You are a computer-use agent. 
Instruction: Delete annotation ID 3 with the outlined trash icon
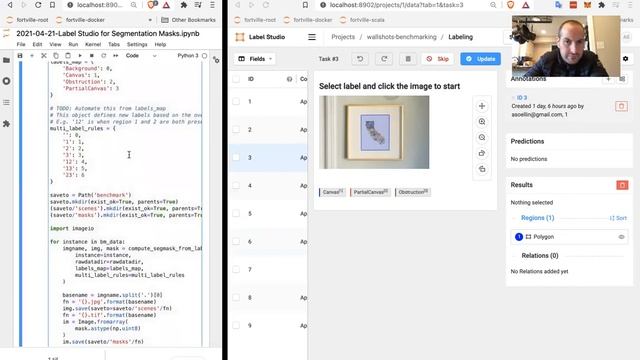[x=621, y=106]
